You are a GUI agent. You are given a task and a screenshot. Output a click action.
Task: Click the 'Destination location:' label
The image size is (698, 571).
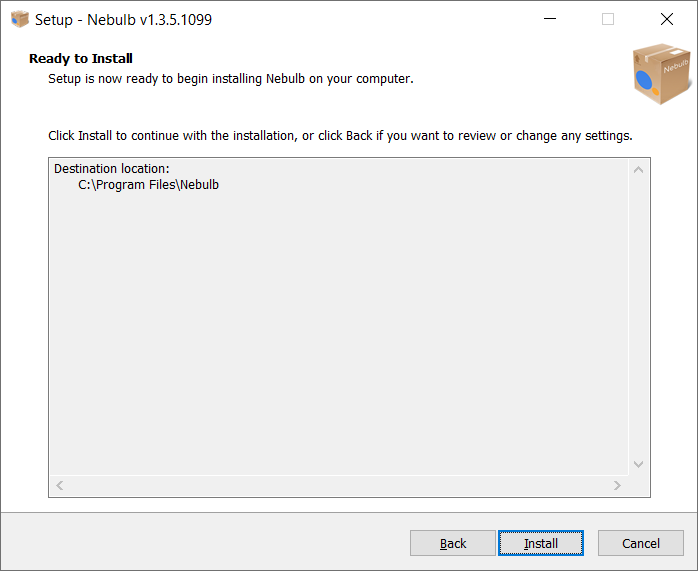pyautogui.click(x=112, y=169)
